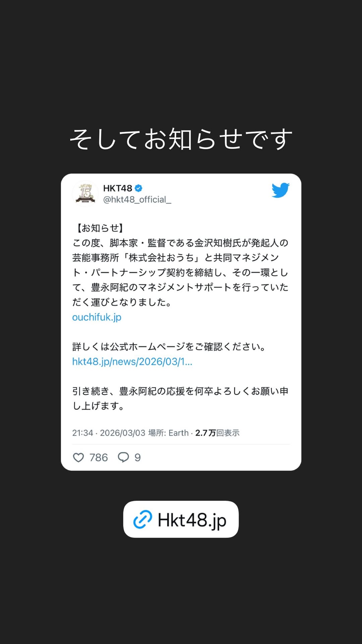The image size is (362, 644).
Task: Click the 21:34 · 2026/03/03 timestamp
Action: click(109, 433)
